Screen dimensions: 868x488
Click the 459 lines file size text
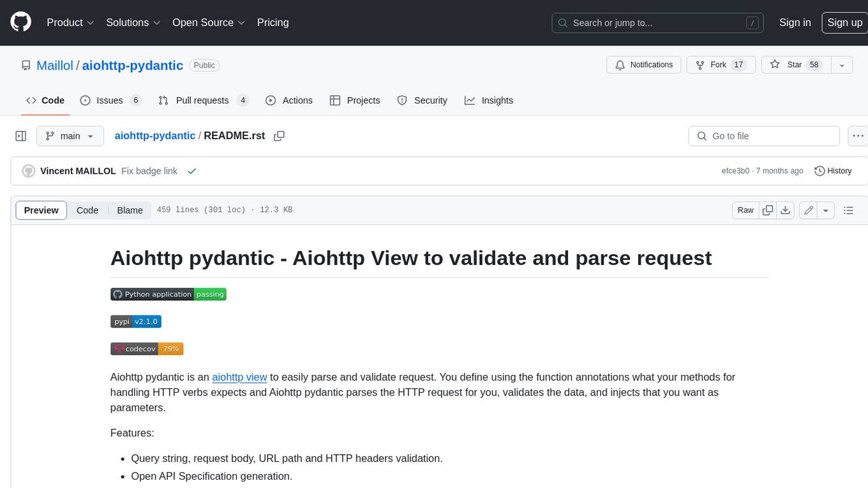[225, 210]
